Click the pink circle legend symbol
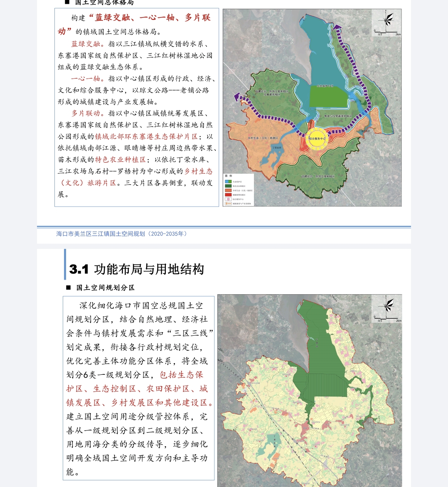Image resolution: width=448 pixels, height=487 pixels. [x=228, y=199]
